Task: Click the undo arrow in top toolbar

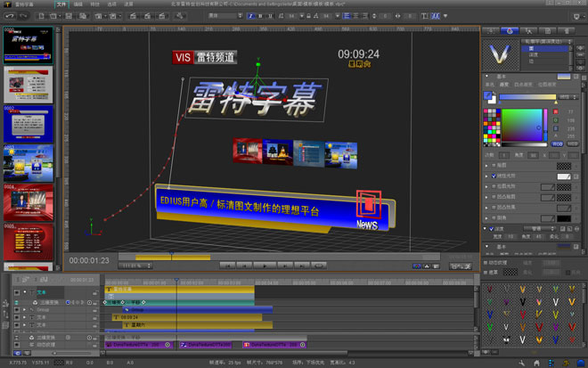Action: click(x=11, y=15)
